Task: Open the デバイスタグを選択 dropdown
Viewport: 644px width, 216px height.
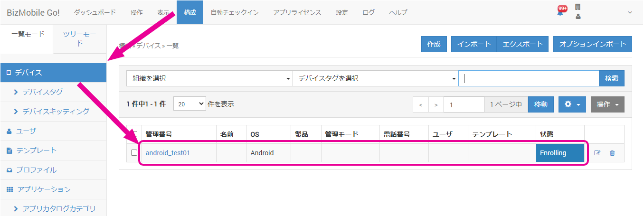Action: [x=375, y=78]
